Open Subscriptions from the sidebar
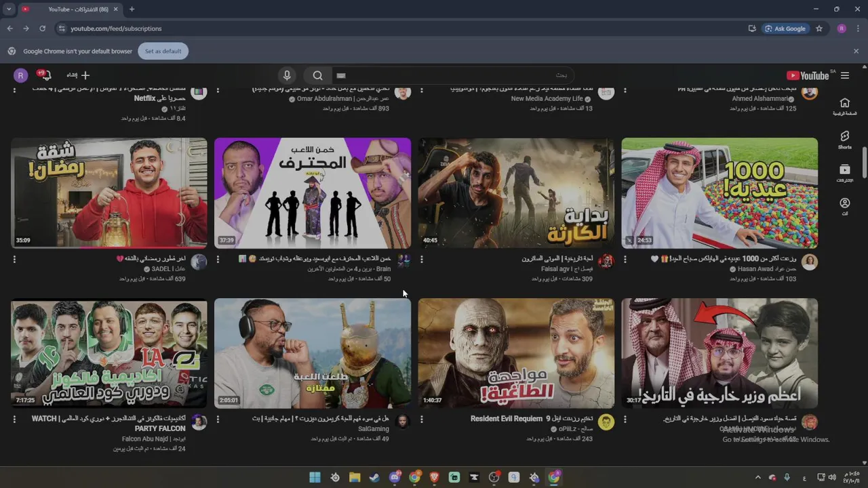The image size is (868, 488). point(844,173)
